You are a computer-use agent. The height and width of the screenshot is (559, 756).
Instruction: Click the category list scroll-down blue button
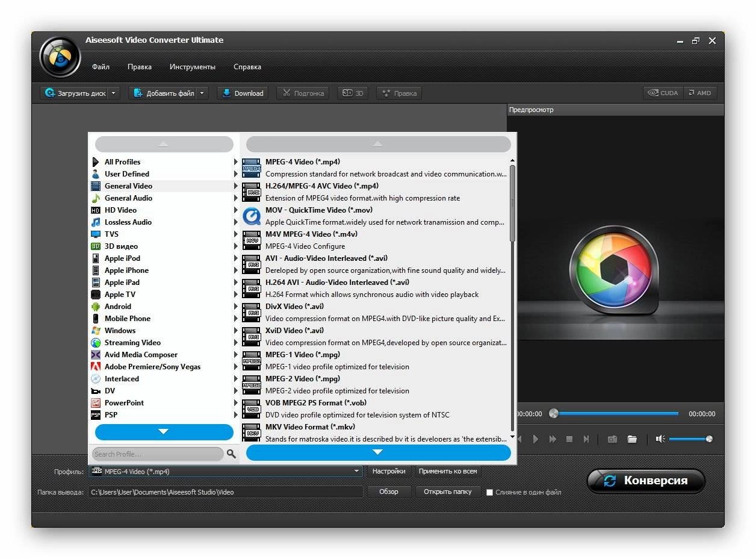(x=164, y=431)
